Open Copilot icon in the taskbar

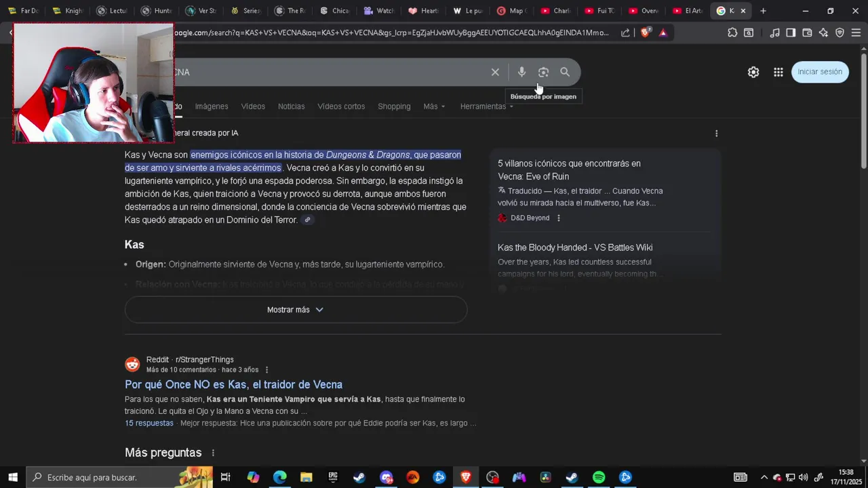click(253, 477)
